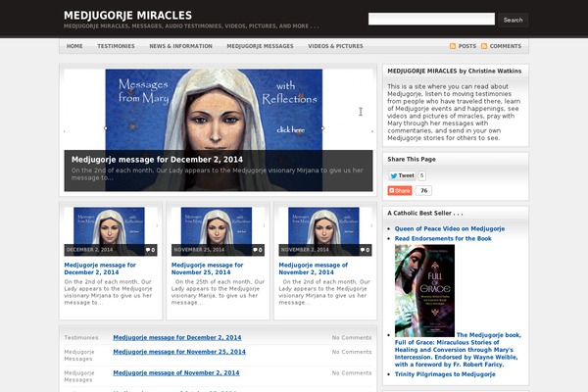The height and width of the screenshot is (392, 588).
Task: Click A Catholic Best Seller heading
Action: [x=425, y=213]
